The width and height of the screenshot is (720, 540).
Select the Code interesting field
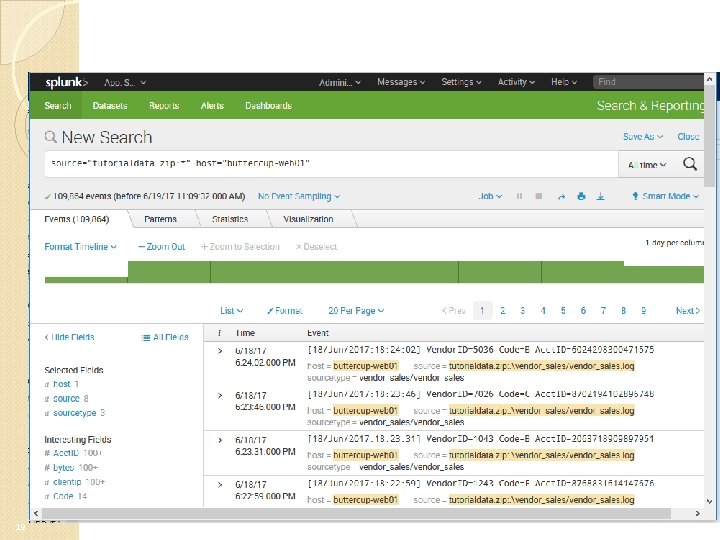pos(63,496)
